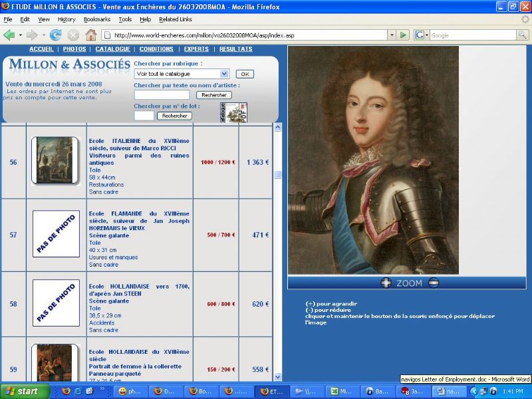Open the History menu
The height and width of the screenshot is (399, 532).
[x=66, y=19]
